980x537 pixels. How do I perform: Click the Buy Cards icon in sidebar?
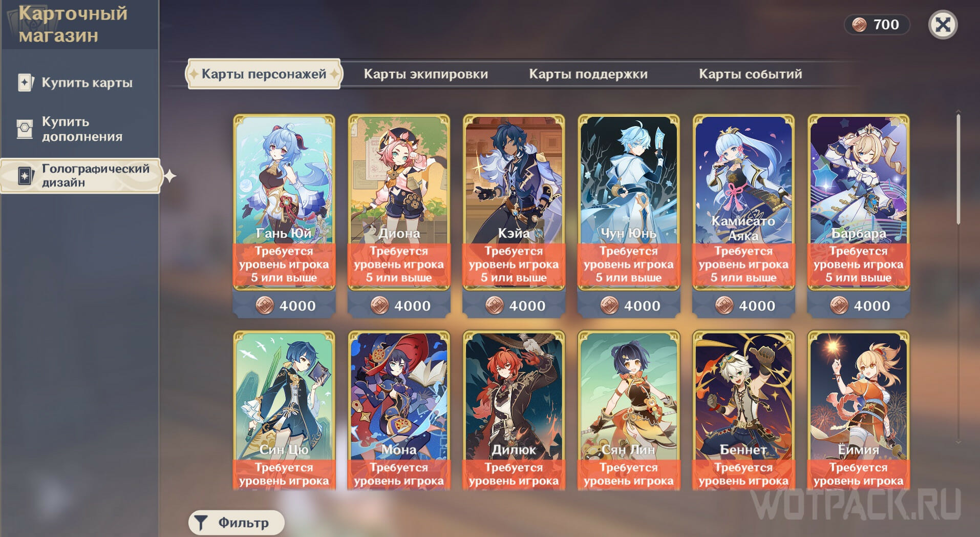(x=25, y=82)
